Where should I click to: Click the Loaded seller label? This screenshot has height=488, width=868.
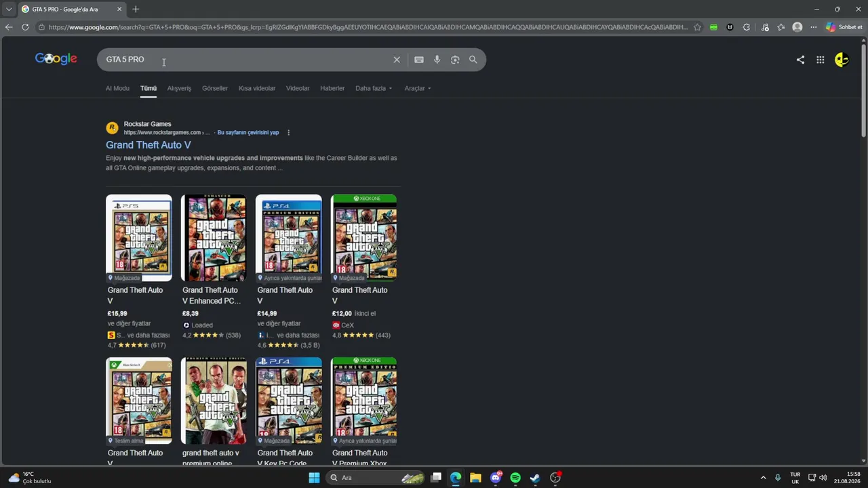coord(202,325)
